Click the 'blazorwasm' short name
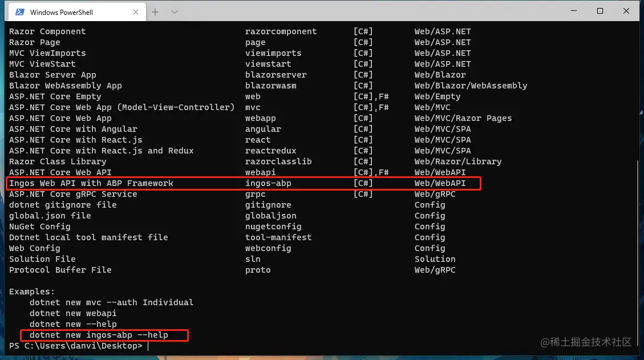 click(270, 86)
